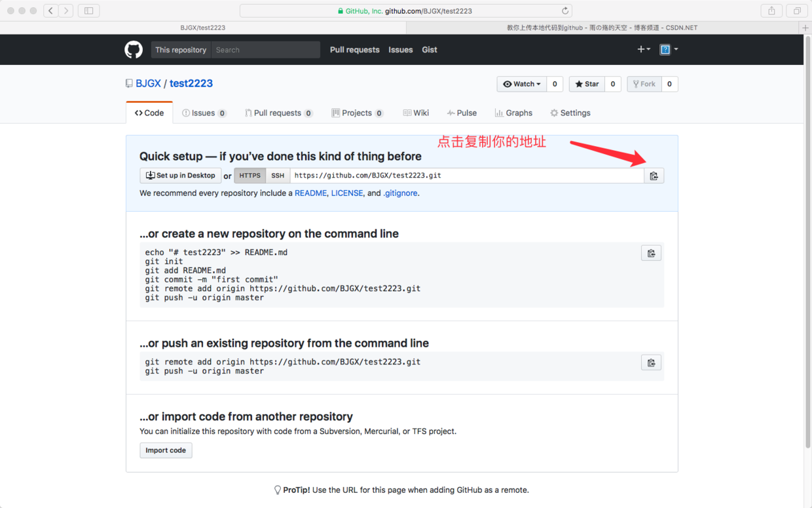Image resolution: width=812 pixels, height=508 pixels.
Task: Follow the LICENSE link
Action: [347, 193]
